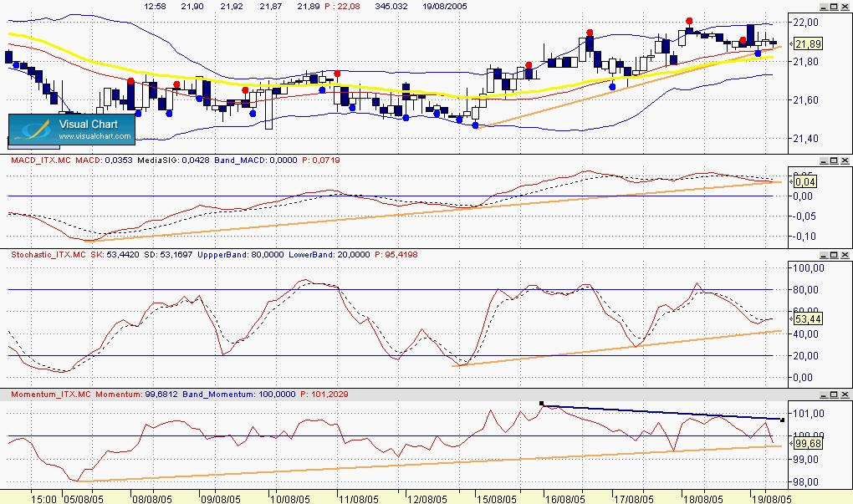Image resolution: width=853 pixels, height=504 pixels.
Task: Close the Momentum indicator panel
Action: pos(845,393)
